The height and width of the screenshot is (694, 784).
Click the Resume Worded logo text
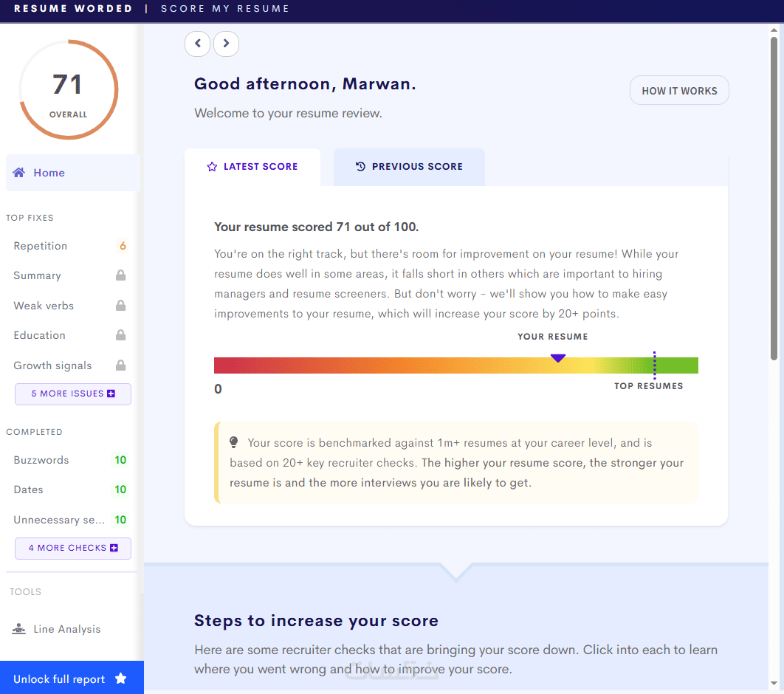pos(73,9)
